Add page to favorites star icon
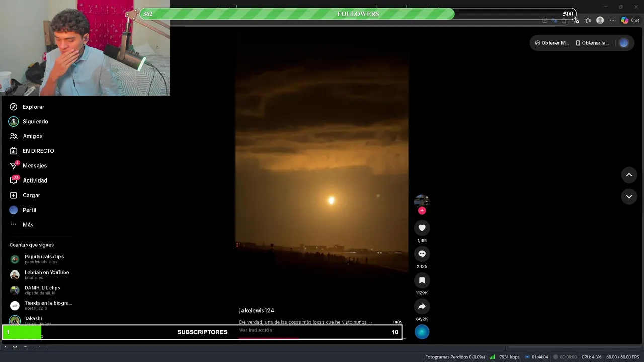 [564, 20]
